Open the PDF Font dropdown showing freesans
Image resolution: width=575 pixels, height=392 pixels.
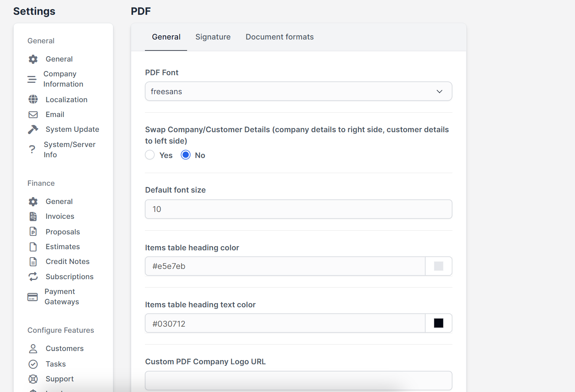coord(299,91)
